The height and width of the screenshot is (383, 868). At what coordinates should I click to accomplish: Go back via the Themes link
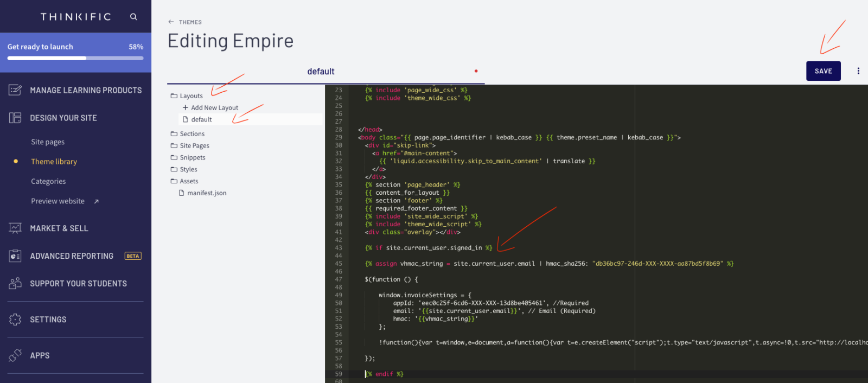click(x=186, y=22)
